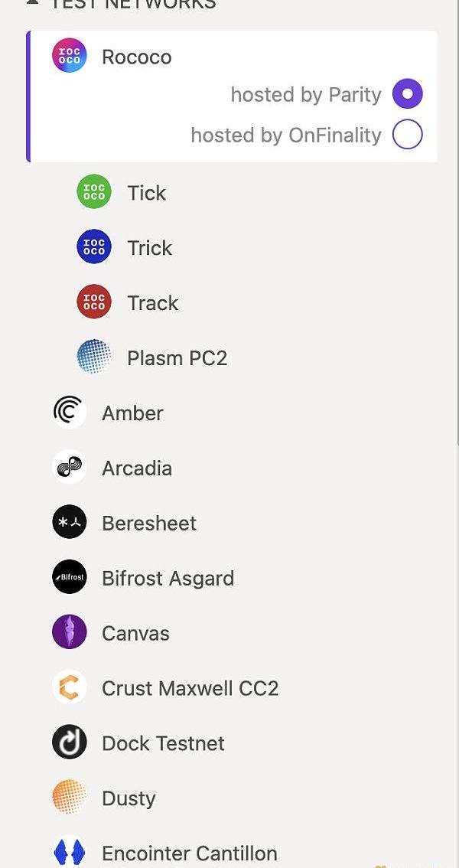
Task: Click the blue Trick network icon
Action: 94,247
